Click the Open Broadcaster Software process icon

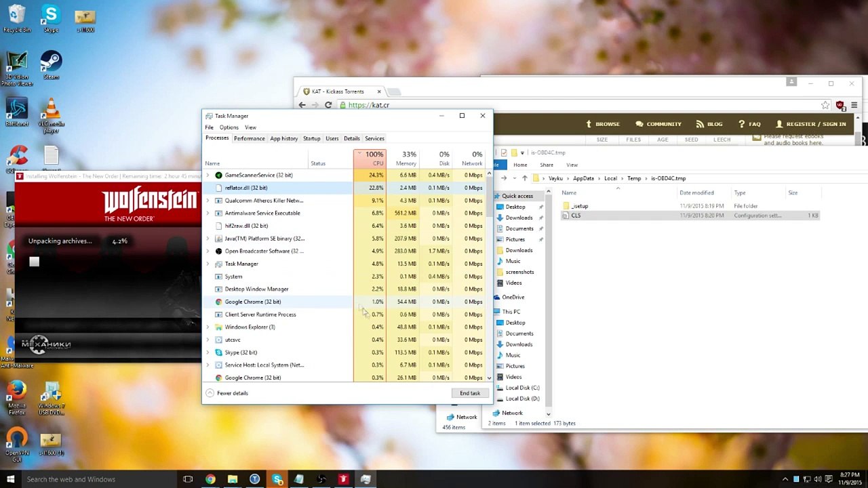[218, 251]
